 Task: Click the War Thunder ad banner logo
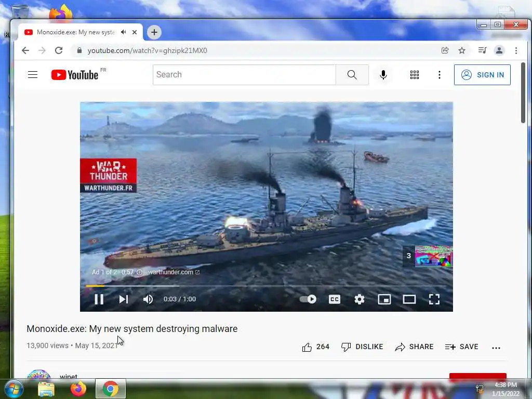coord(109,176)
